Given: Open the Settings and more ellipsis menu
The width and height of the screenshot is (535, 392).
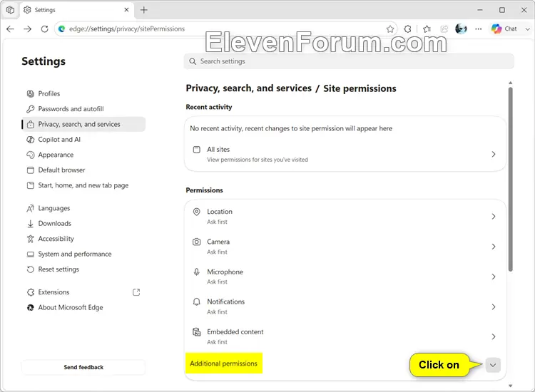Looking at the screenshot, I should point(479,29).
